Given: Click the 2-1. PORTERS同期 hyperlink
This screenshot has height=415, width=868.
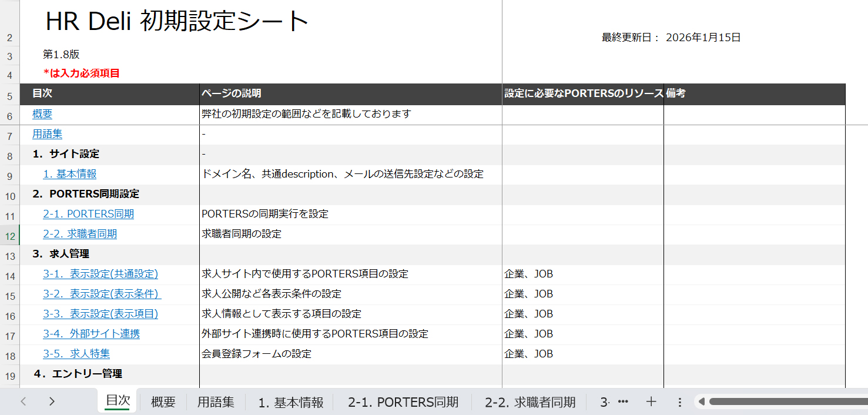Looking at the screenshot, I should [88, 214].
